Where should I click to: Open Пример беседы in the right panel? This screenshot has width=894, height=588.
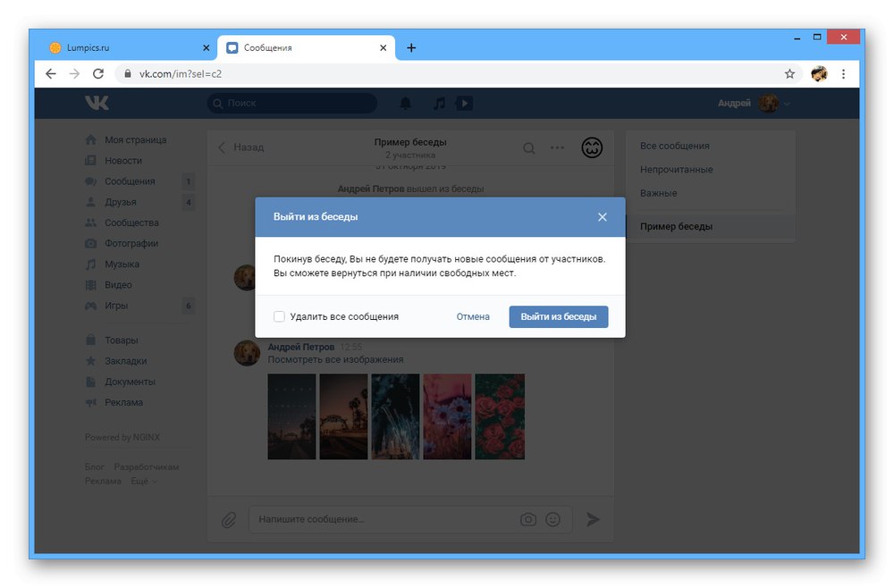click(711, 226)
